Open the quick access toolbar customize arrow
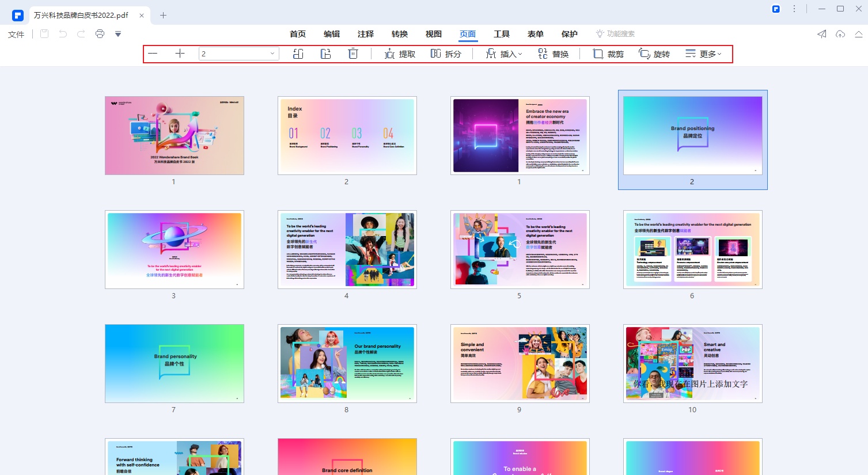The image size is (868, 475). (118, 34)
